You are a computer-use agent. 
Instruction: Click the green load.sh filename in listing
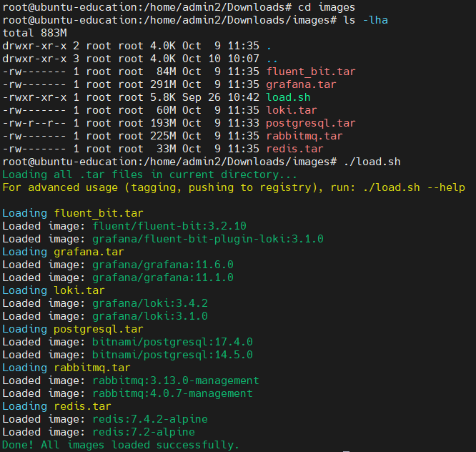coord(288,97)
